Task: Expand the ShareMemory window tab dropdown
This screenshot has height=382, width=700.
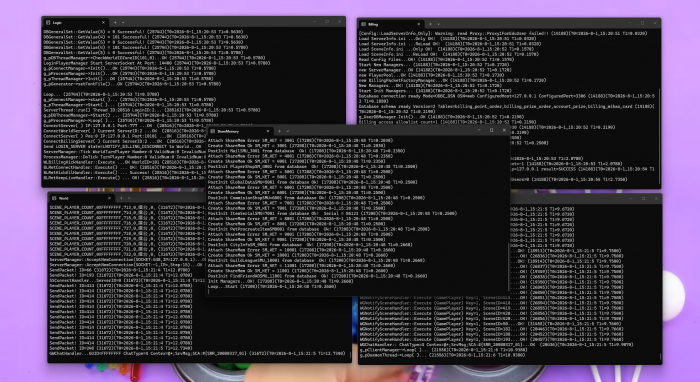Action: (288, 131)
